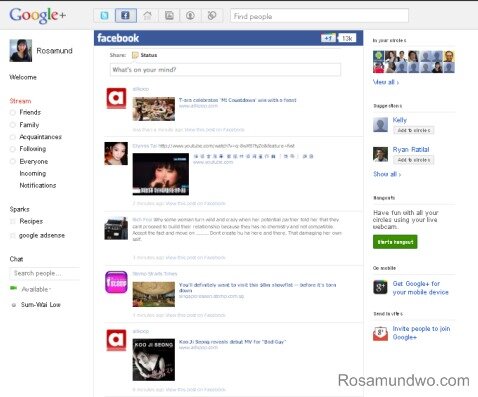Add Kelly to circles
The image size is (478, 397).
(413, 130)
